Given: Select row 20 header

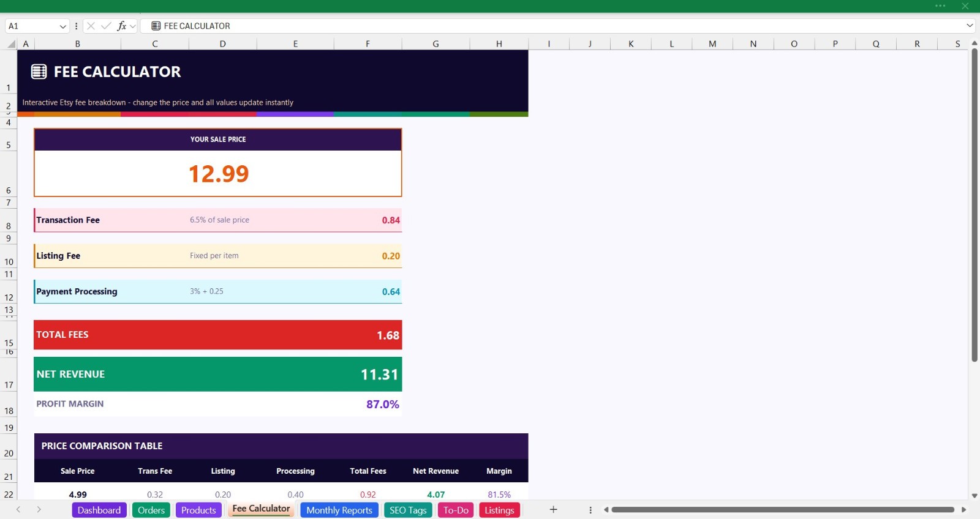Looking at the screenshot, I should (x=9, y=446).
